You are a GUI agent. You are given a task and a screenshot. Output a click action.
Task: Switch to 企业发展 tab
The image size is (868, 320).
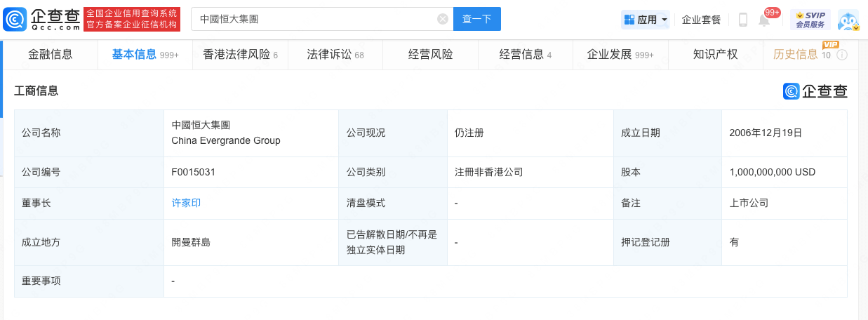click(620, 54)
